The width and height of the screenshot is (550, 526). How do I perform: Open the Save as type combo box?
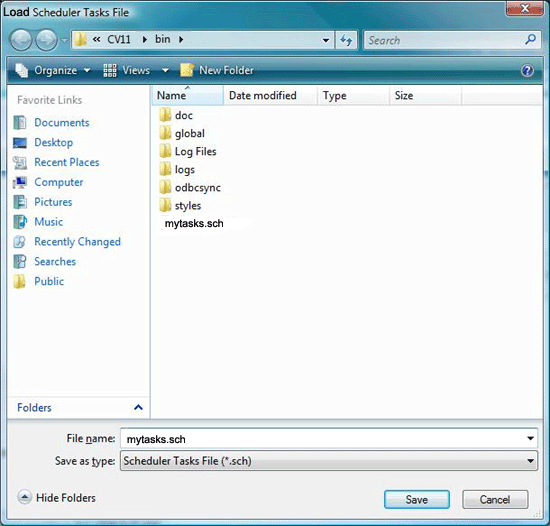coord(329,461)
